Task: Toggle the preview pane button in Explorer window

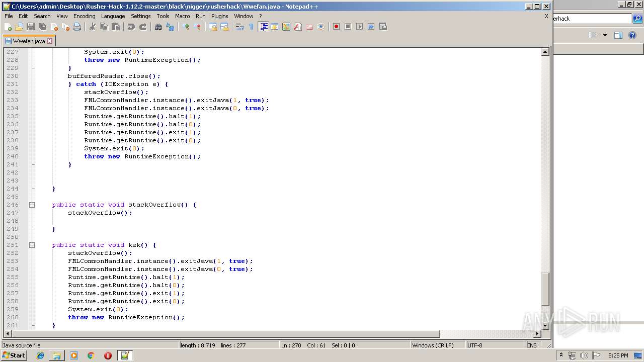Action: pos(618,35)
